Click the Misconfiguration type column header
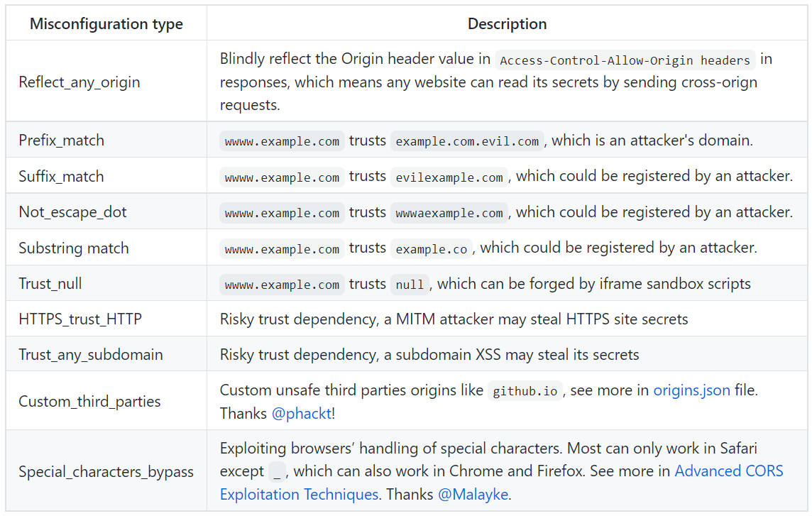This screenshot has height=516, width=812. coord(106,23)
